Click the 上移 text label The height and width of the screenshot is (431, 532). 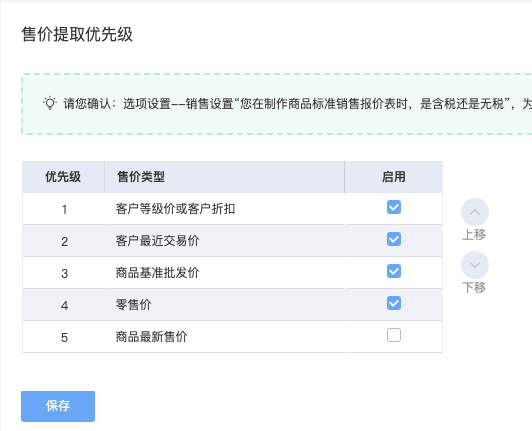pyautogui.click(x=474, y=235)
